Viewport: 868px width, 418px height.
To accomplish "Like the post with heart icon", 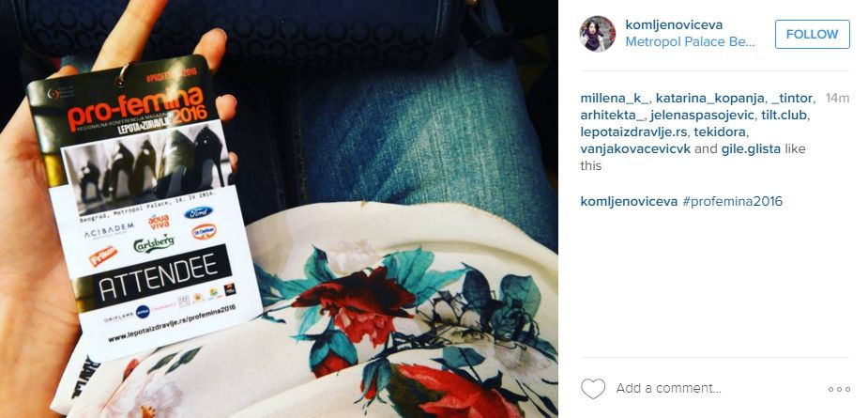I will click(593, 389).
